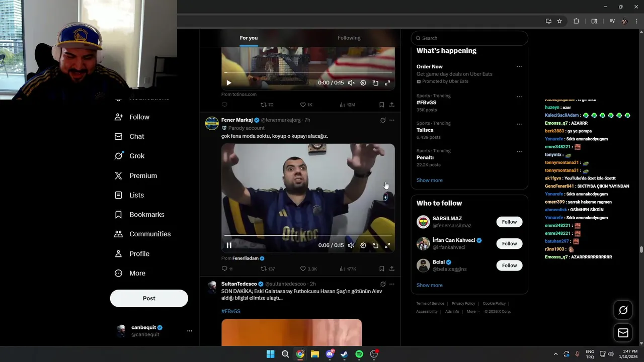Bookmark the totinos.com post
The width and height of the screenshot is (644, 362).
tap(381, 105)
